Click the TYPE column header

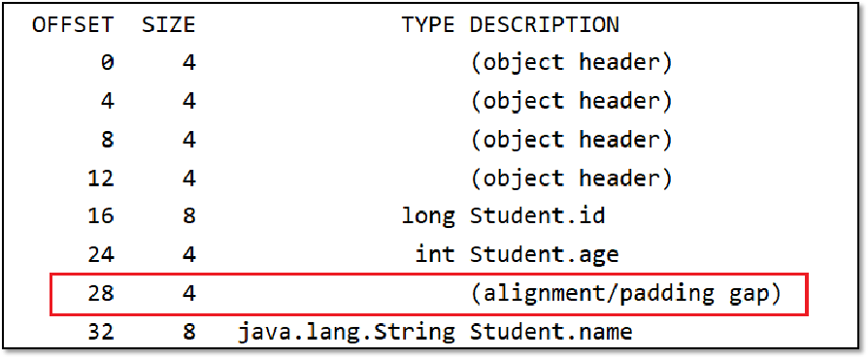pyautogui.click(x=428, y=25)
